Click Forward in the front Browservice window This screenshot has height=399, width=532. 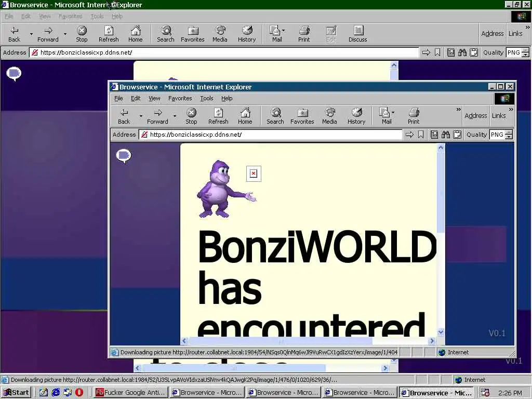tap(157, 116)
